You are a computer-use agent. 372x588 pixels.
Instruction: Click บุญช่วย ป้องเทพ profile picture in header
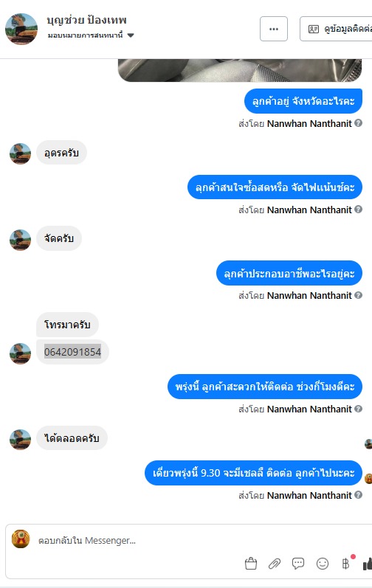click(21, 29)
